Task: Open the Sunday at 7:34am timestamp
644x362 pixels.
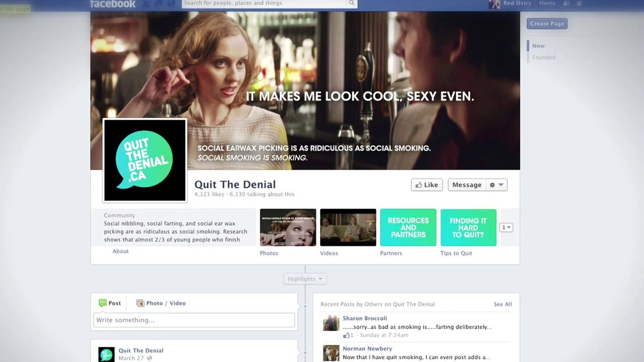Action: [385, 335]
